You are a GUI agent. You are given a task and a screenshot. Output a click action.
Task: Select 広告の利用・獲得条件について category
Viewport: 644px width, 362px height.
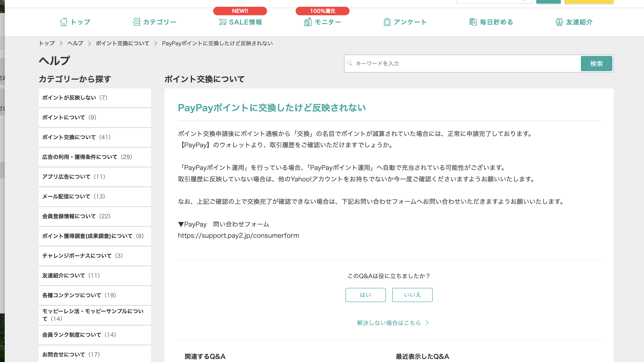click(87, 157)
